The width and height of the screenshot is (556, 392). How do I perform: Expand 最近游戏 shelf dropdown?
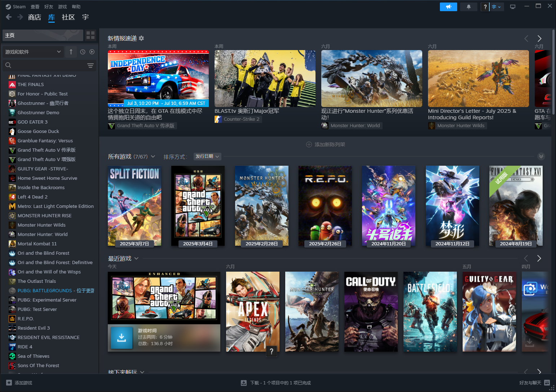(x=136, y=258)
